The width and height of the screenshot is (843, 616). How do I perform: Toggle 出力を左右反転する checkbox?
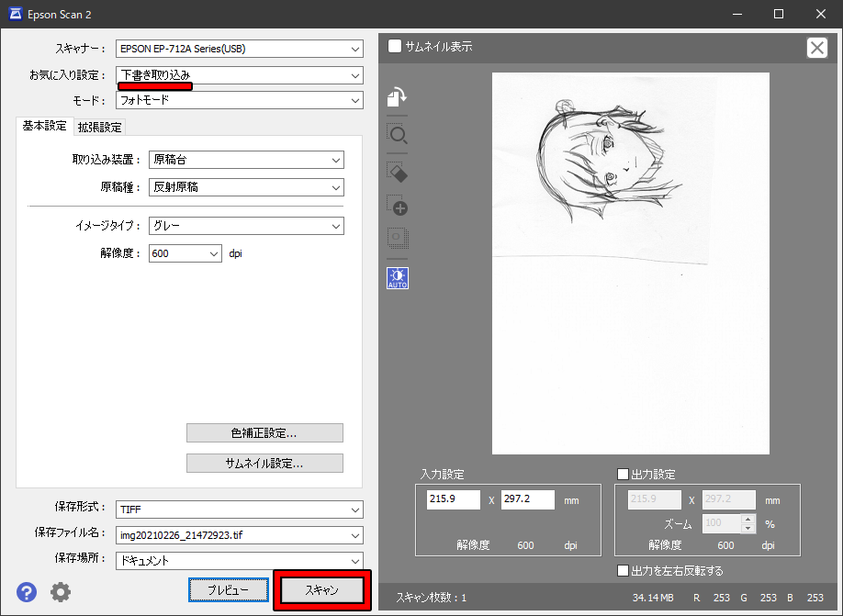click(623, 570)
